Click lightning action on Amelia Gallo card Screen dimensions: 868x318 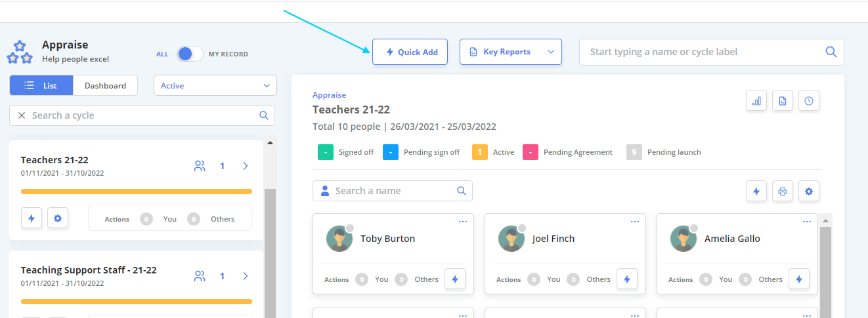pos(799,279)
